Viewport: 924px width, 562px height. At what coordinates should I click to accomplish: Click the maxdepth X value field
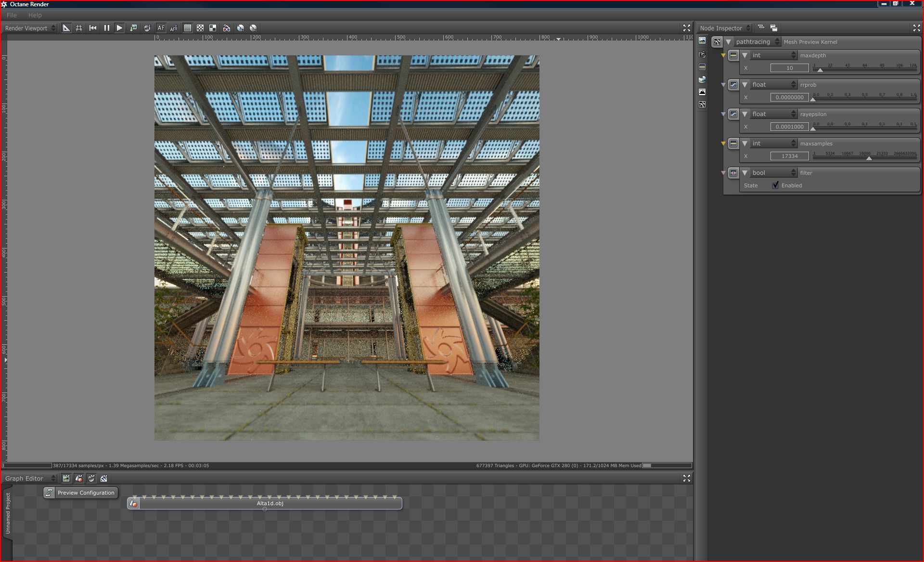point(789,68)
